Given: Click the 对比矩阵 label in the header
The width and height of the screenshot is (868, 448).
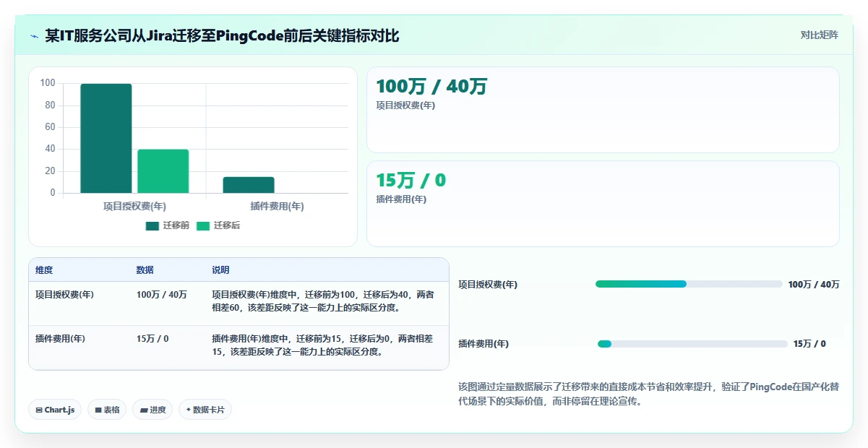Looking at the screenshot, I should pos(820,35).
